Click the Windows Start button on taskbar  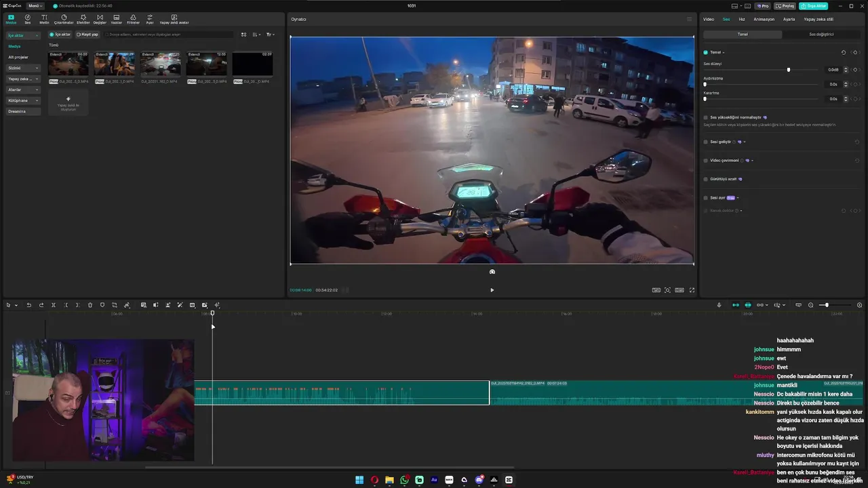(x=359, y=480)
